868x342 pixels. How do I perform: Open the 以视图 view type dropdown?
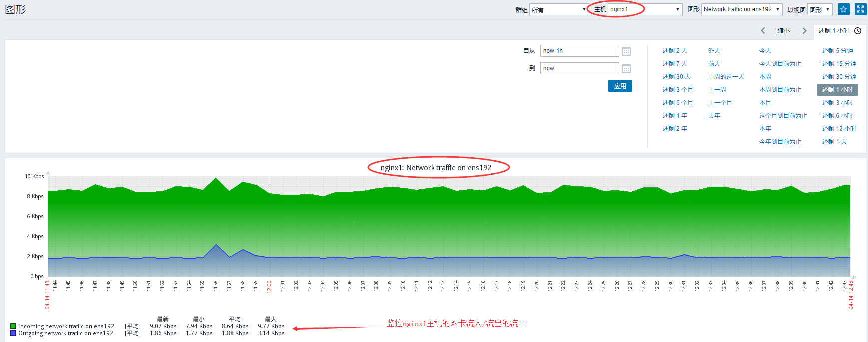pyautogui.click(x=820, y=9)
